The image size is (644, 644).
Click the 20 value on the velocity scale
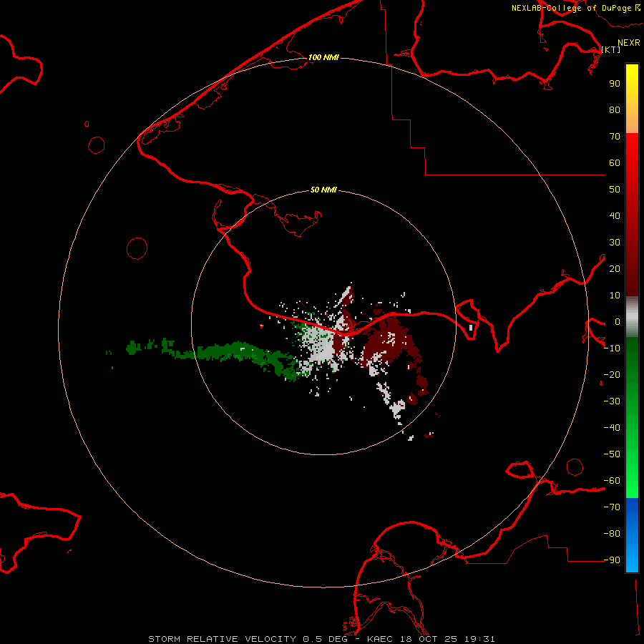[615, 269]
